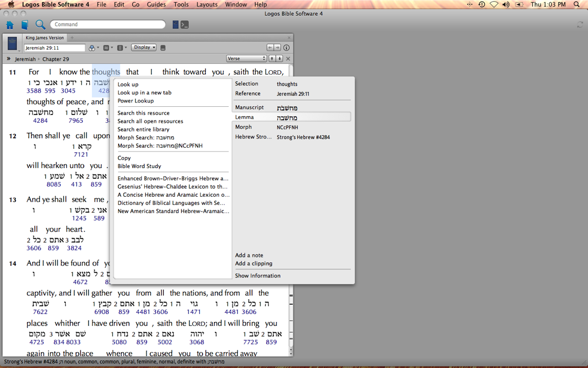The width and height of the screenshot is (588, 368).
Task: Click Jeremiah in the breadcrumb
Action: point(25,59)
